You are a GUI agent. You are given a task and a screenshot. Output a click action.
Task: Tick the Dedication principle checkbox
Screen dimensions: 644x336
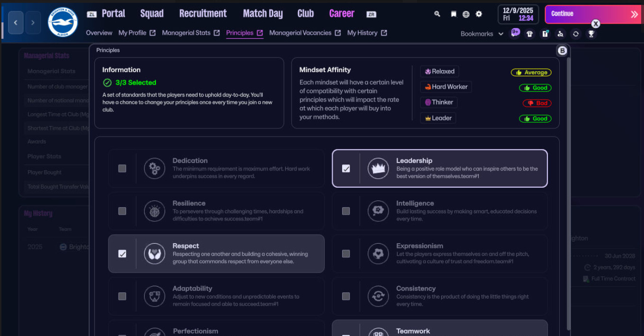(x=122, y=168)
